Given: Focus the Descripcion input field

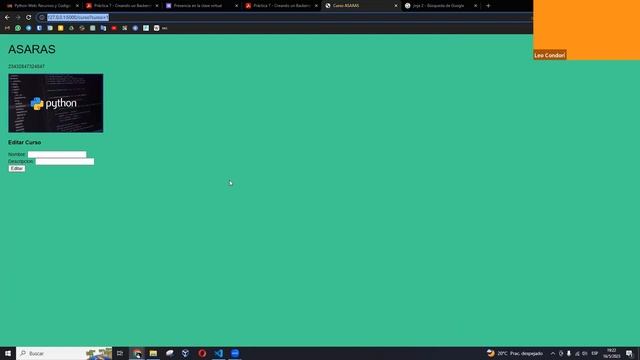Looking at the screenshot, I should click(x=64, y=162).
